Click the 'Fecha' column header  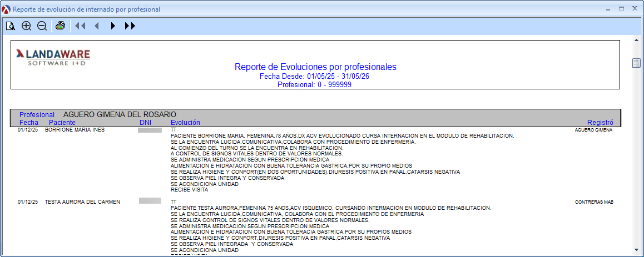pyautogui.click(x=29, y=122)
